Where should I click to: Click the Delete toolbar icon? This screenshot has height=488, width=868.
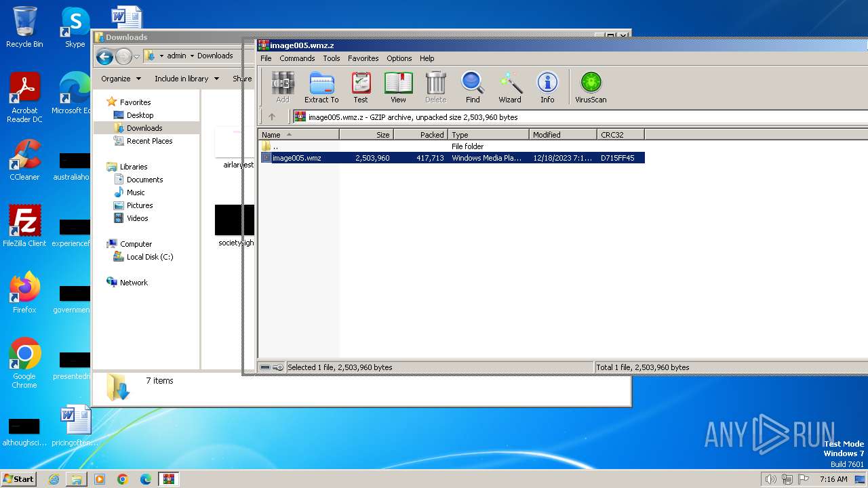tap(435, 87)
